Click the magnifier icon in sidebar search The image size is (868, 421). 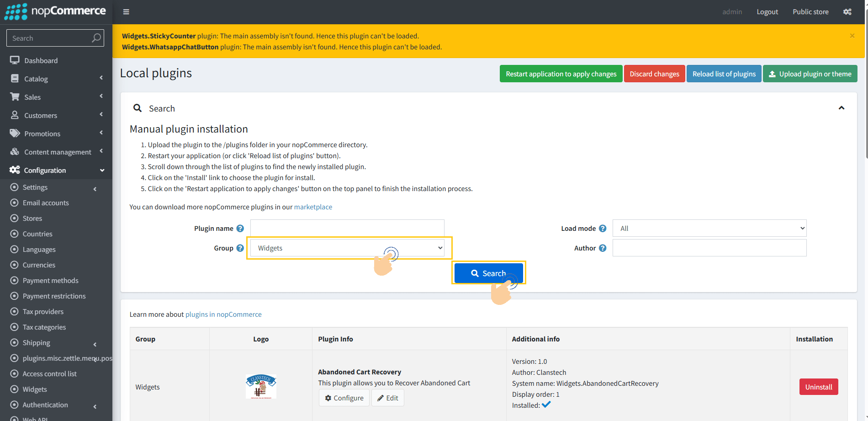point(96,38)
